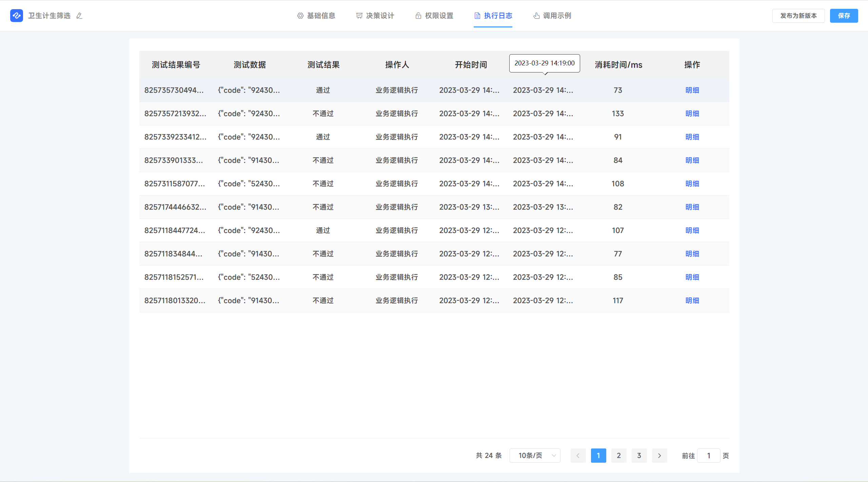
Task: Click test data cell in 85 ms row
Action: pos(249,277)
